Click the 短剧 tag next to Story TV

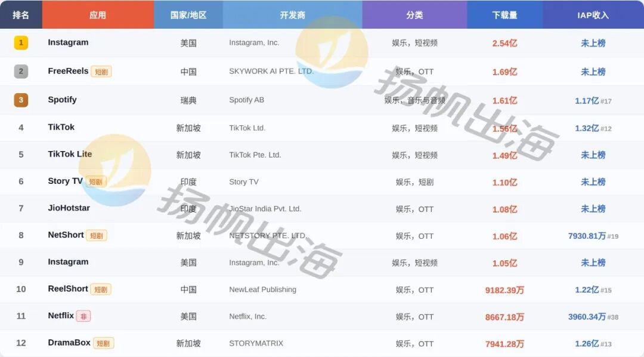point(95,182)
